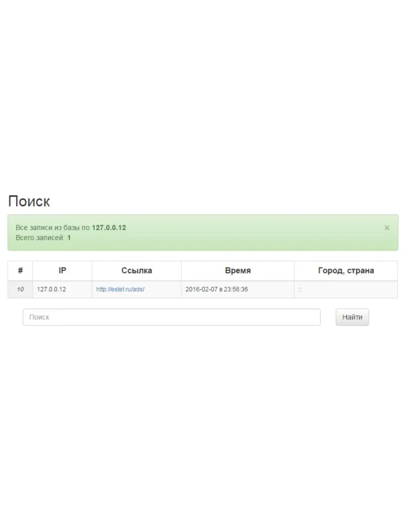Click the bold record count 1 in the alert
419x532 pixels.
(x=69, y=238)
